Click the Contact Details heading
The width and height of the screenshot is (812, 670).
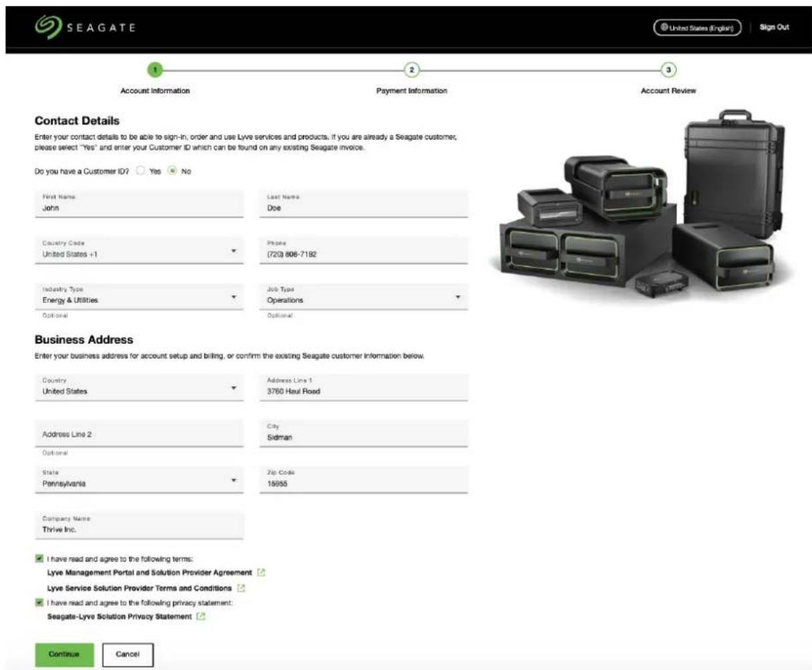tap(77, 121)
